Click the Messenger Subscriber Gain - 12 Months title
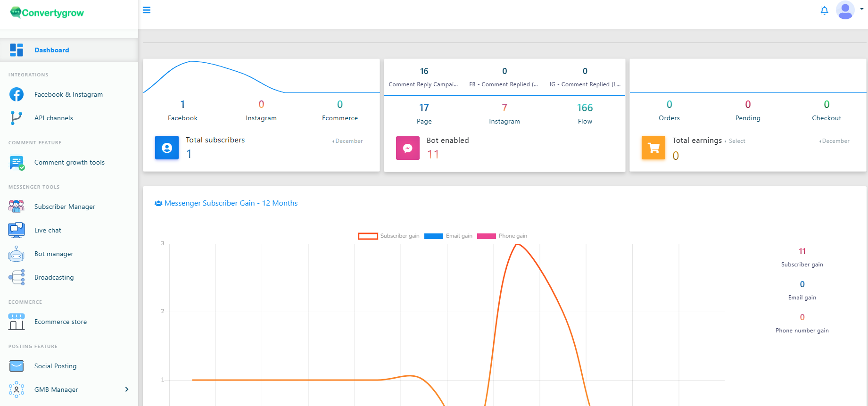Viewport: 868px width, 406px height. [x=231, y=203]
